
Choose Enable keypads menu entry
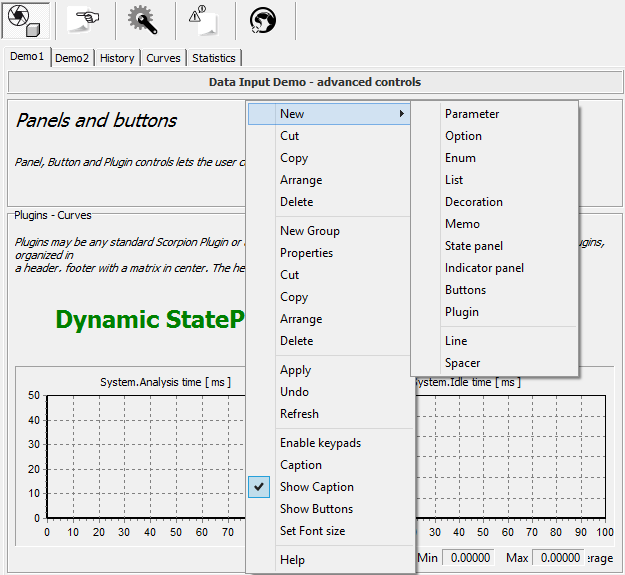(320, 443)
